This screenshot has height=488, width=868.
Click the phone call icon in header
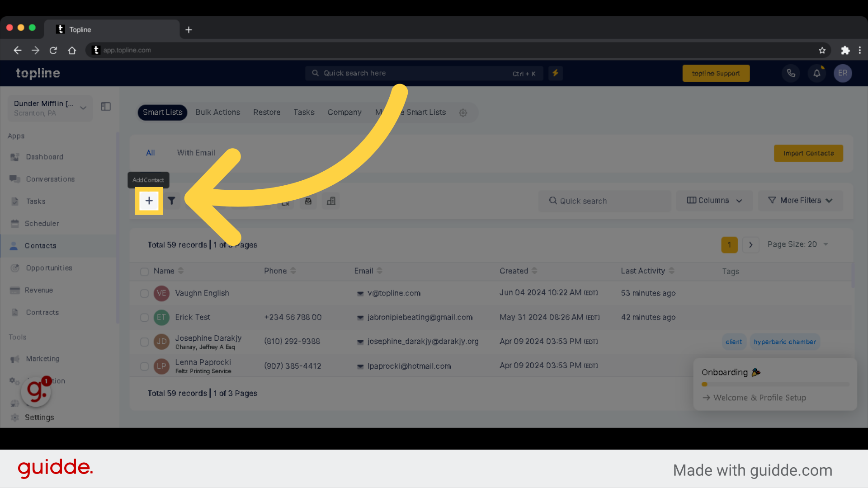pos(791,73)
